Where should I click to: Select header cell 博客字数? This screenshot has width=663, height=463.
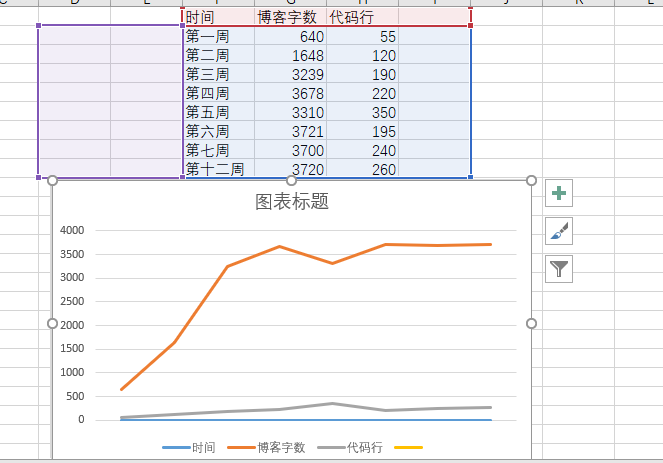pos(290,17)
